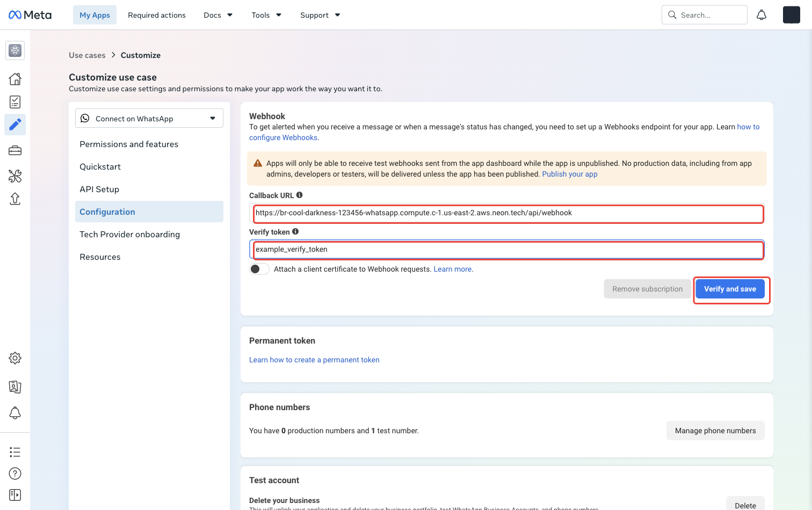
Task: Open Tech Provider onboarding
Action: point(149,235)
